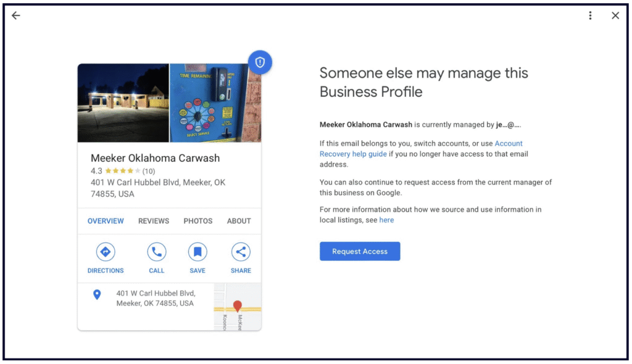Click the back arrow icon

click(x=16, y=16)
